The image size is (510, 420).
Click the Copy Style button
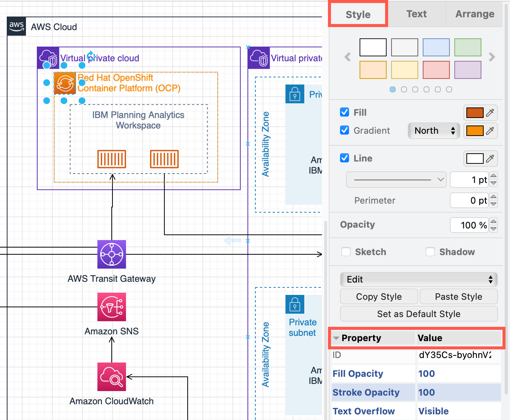point(379,296)
